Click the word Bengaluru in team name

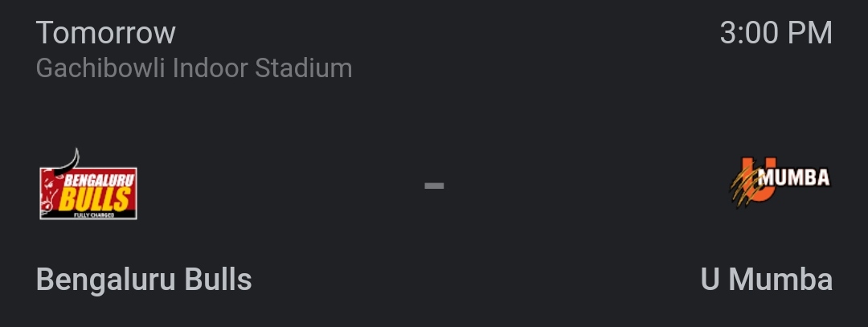tap(106, 280)
